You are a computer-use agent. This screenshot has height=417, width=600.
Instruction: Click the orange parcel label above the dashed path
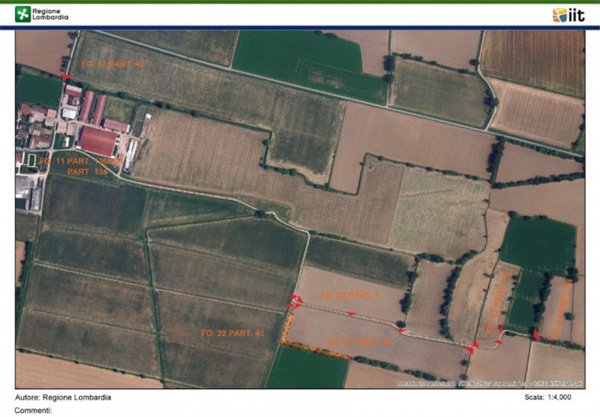coord(351,295)
